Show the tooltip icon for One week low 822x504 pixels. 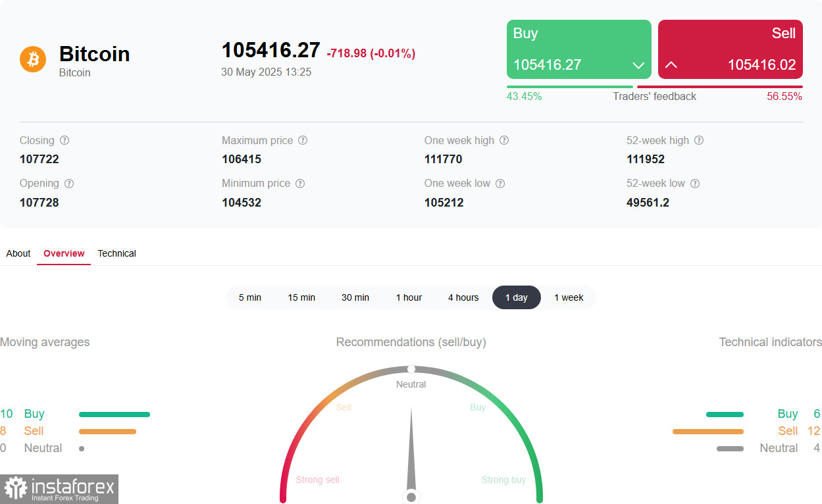pos(500,184)
